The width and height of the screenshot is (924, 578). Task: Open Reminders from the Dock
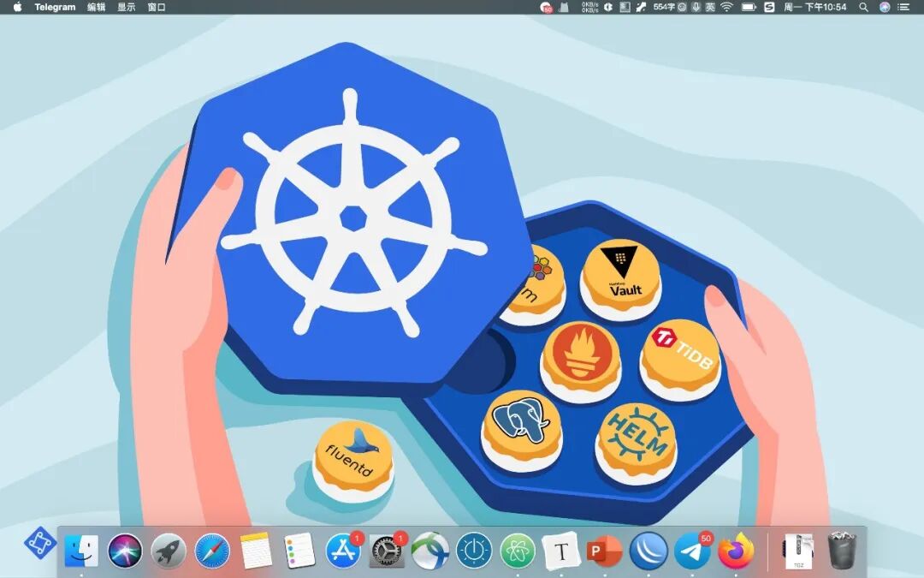tap(299, 551)
